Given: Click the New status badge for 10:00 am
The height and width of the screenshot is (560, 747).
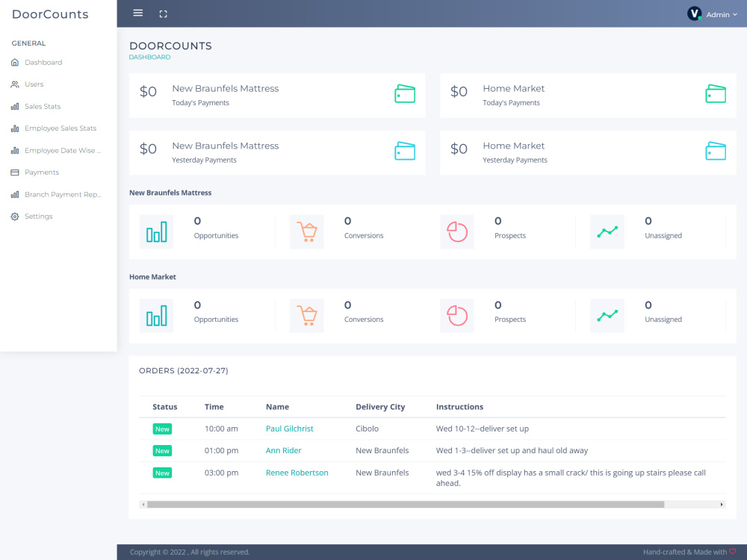Looking at the screenshot, I should [162, 429].
